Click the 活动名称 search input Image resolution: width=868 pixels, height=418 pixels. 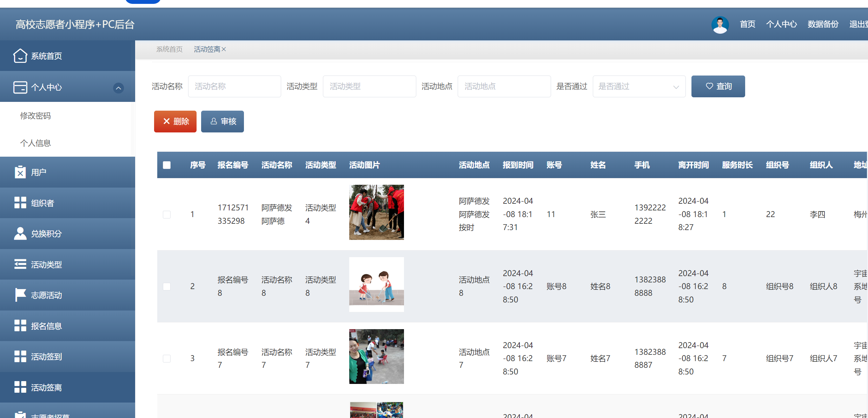click(x=234, y=86)
